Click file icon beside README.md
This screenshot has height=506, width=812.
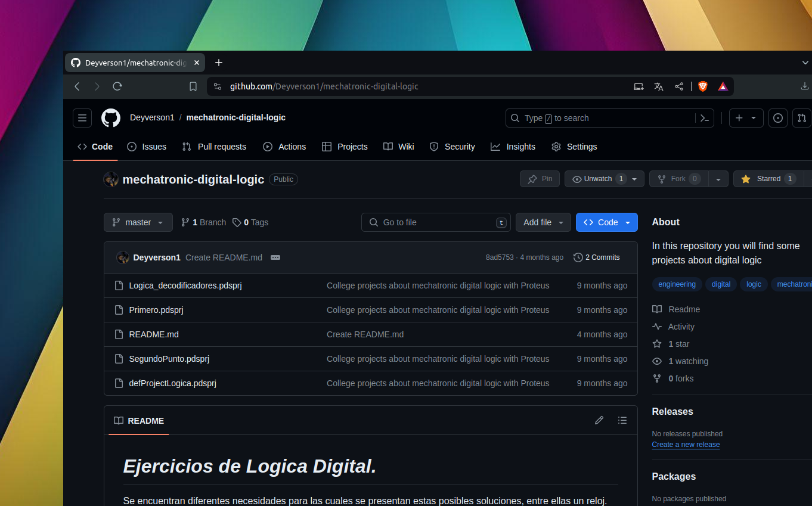click(x=119, y=334)
